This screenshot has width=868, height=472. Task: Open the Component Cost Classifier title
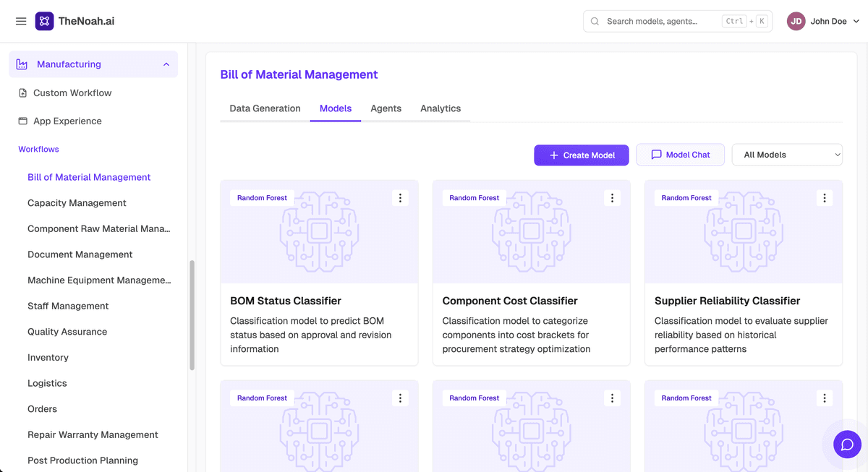pos(510,301)
